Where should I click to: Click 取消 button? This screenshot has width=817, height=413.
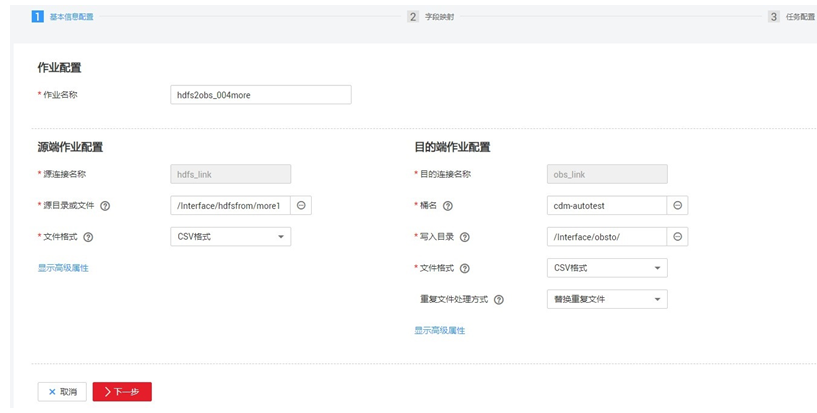pos(62,392)
